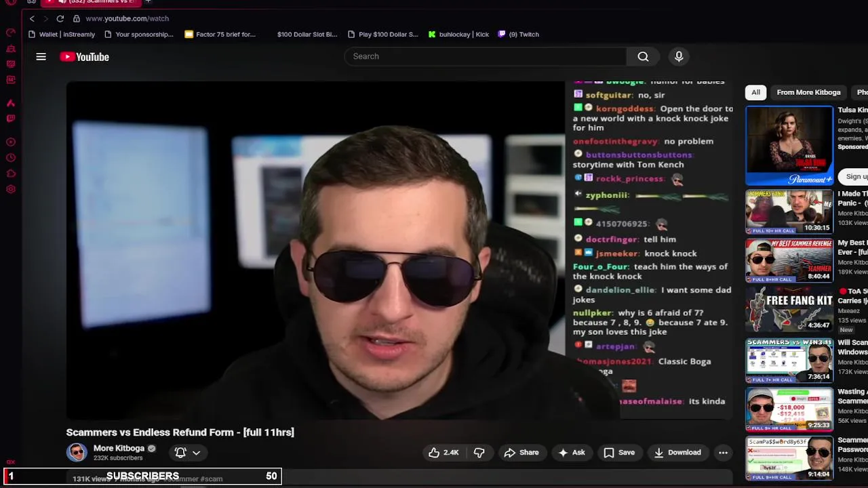Click the Ask button
The width and height of the screenshot is (868, 488).
[571, 452]
